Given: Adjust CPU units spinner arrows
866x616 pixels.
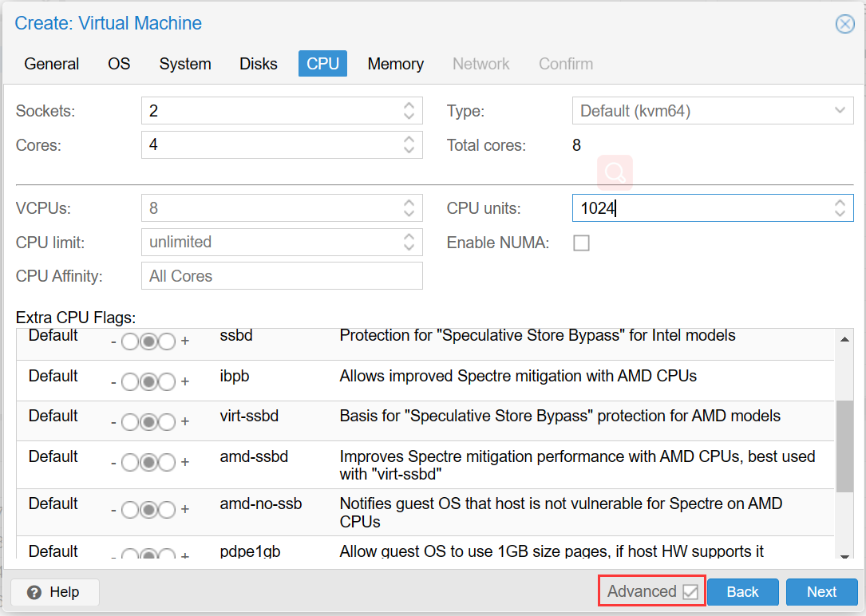Looking at the screenshot, I should click(840, 208).
